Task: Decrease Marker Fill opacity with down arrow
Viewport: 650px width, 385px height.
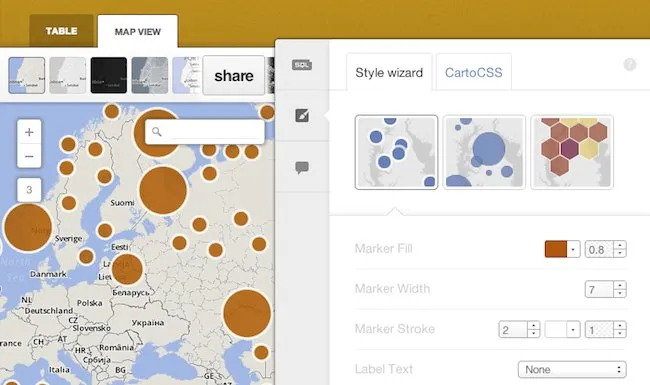Action: point(620,253)
